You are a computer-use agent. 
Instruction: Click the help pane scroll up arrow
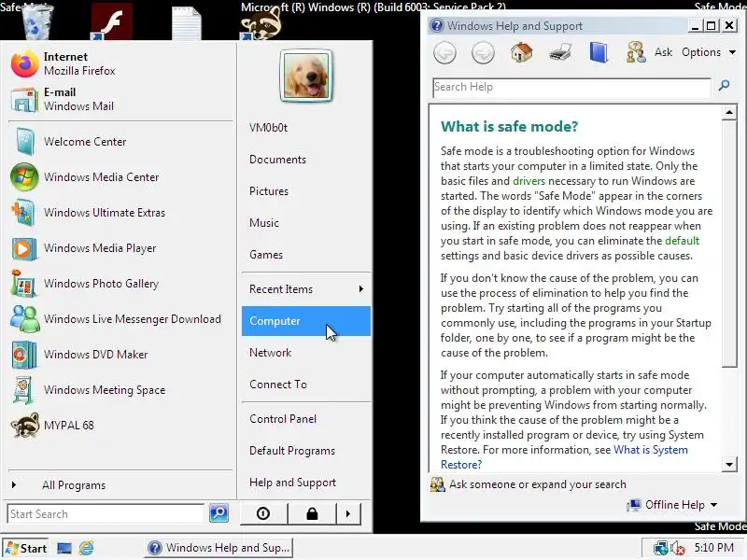click(x=729, y=112)
